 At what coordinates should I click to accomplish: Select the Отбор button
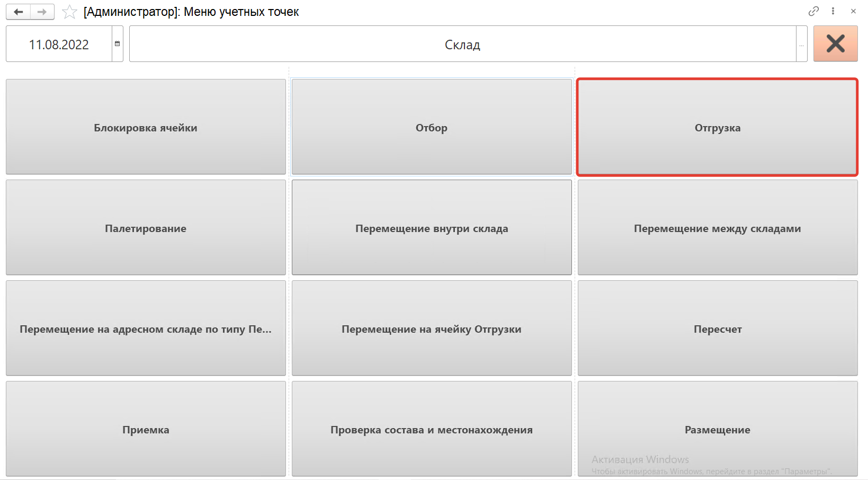pyautogui.click(x=432, y=127)
